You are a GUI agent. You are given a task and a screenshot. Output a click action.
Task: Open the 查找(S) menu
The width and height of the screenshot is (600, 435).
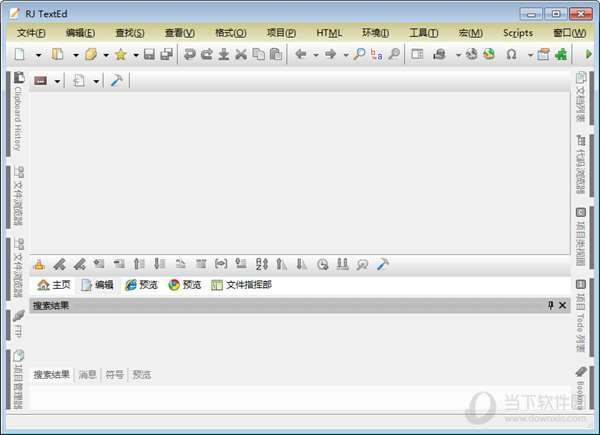pos(130,33)
